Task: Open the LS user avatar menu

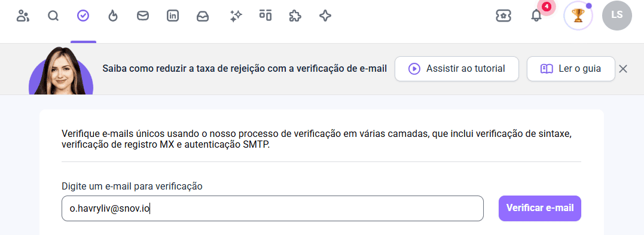Action: pyautogui.click(x=617, y=16)
